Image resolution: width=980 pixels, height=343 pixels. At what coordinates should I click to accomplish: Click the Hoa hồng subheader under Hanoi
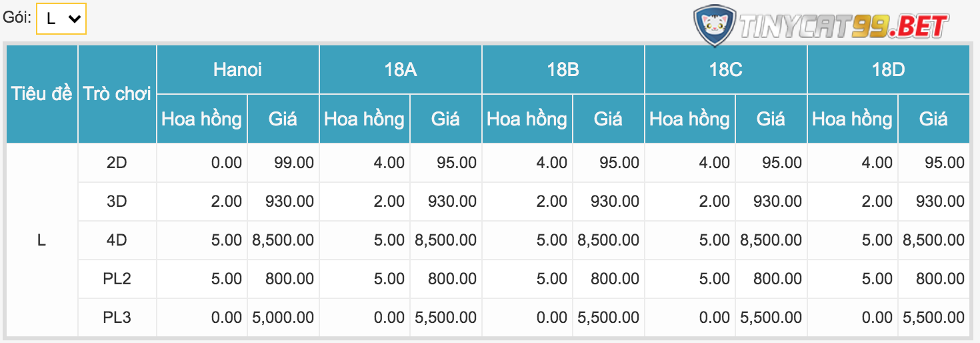point(202,119)
